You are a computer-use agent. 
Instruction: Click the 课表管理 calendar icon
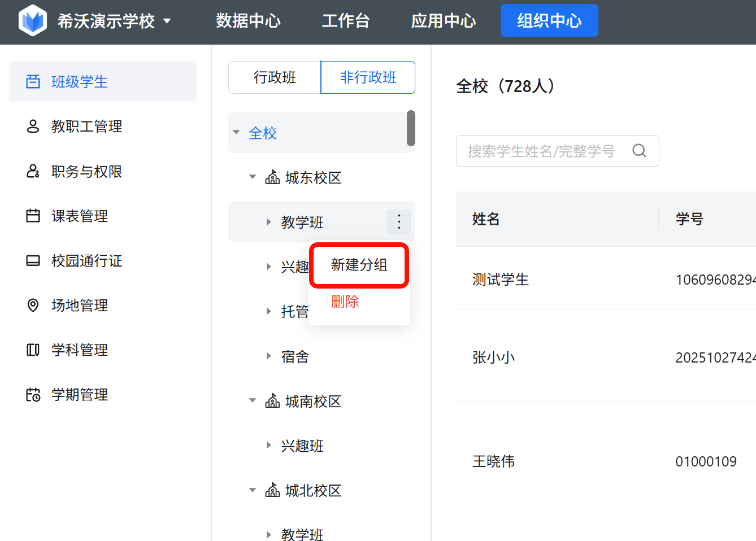pyautogui.click(x=33, y=216)
